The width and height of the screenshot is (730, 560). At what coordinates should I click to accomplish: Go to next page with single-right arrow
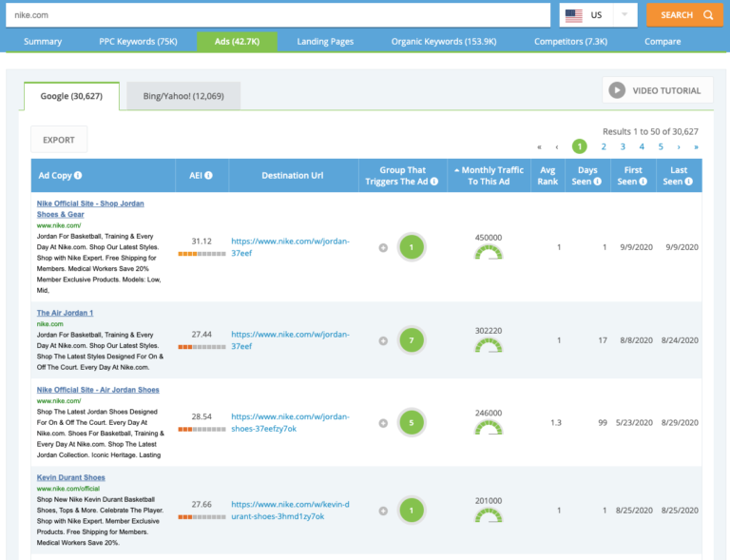[679, 147]
